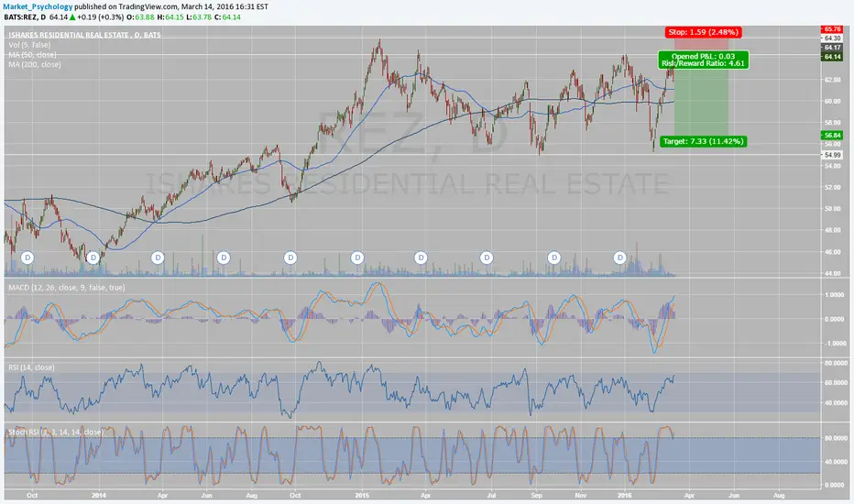Click the green 56.84 target price label
Image resolution: width=854 pixels, height=504 pixels.
click(832, 135)
